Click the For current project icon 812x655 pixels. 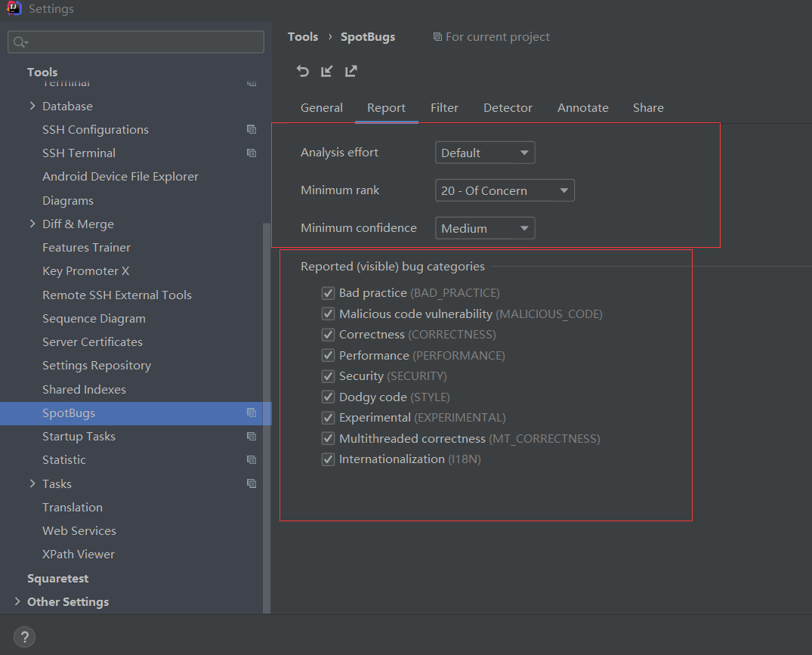[x=437, y=37]
